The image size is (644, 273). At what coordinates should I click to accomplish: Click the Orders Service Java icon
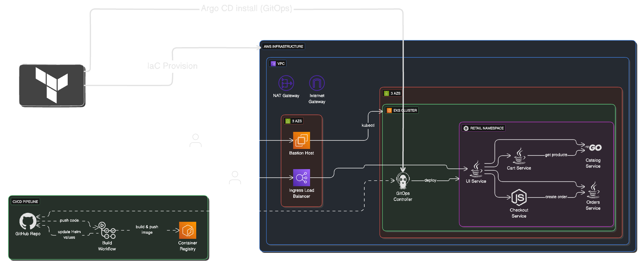point(593,190)
